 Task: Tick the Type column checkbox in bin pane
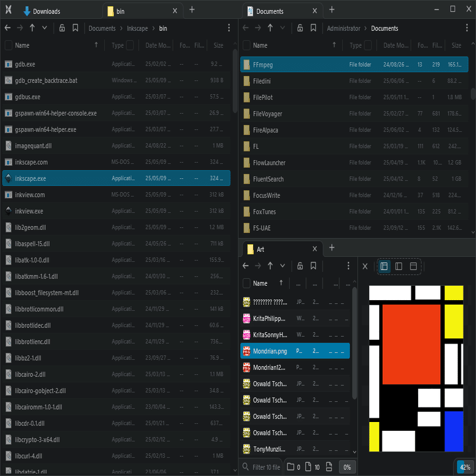coord(129,45)
